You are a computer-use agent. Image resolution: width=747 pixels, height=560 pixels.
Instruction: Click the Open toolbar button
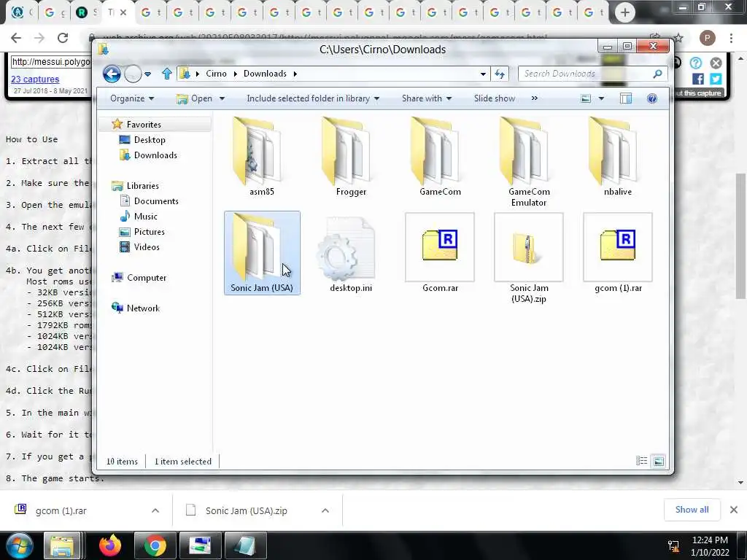(194, 98)
